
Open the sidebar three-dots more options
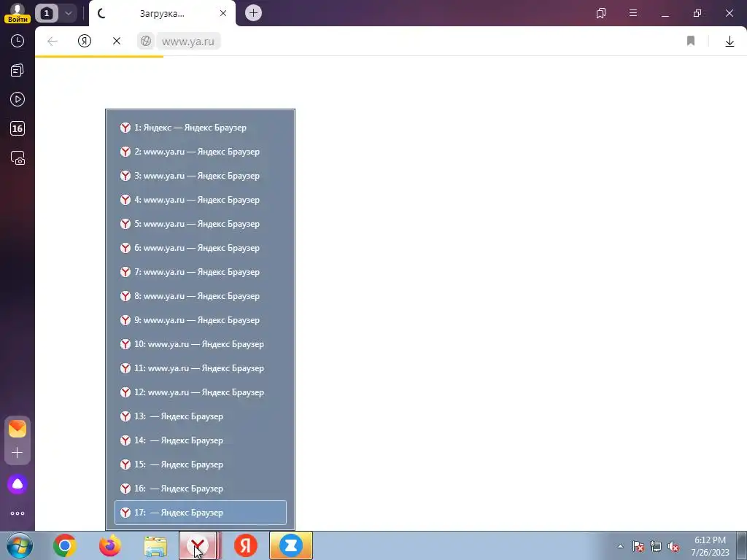[x=18, y=513]
